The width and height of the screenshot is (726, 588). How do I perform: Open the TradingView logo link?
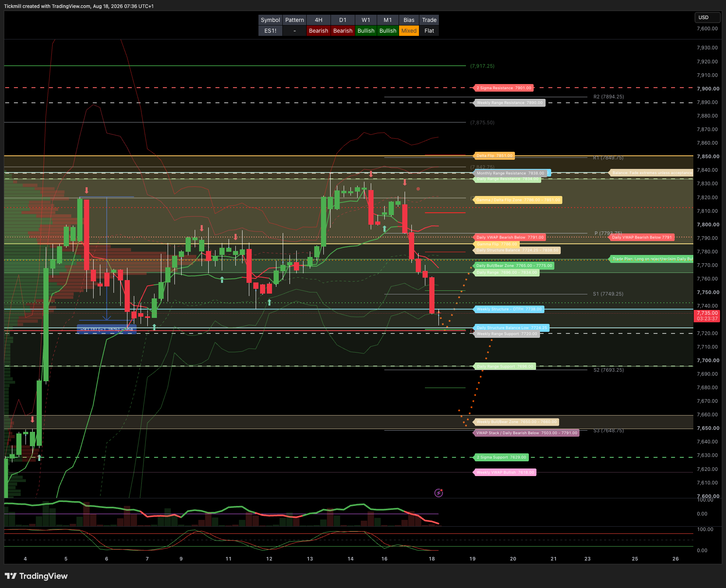[36, 576]
